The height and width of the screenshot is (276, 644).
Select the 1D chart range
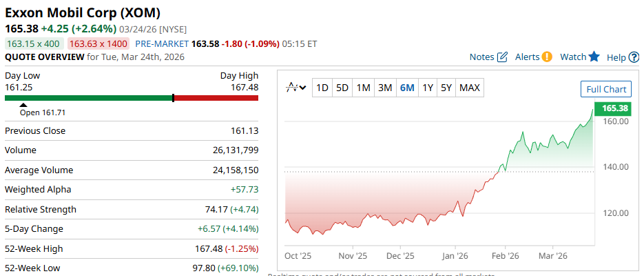(x=322, y=88)
